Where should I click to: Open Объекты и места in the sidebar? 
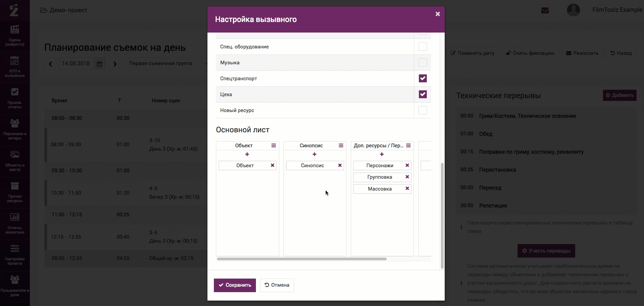click(x=15, y=161)
